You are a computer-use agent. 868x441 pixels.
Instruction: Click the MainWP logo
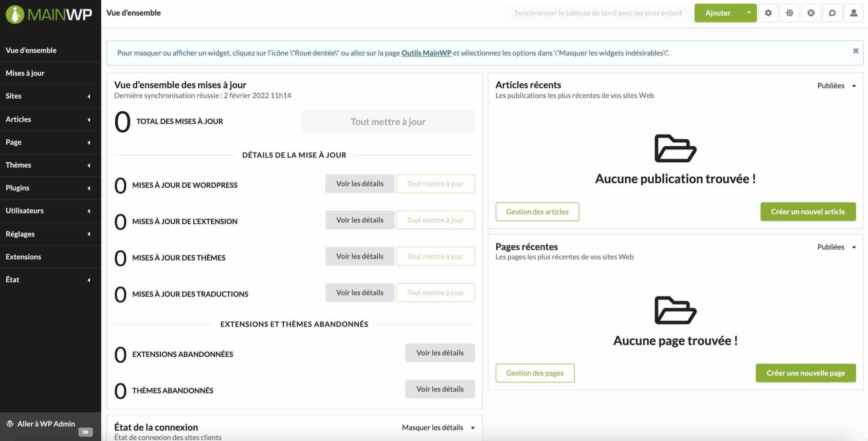pyautogui.click(x=49, y=14)
